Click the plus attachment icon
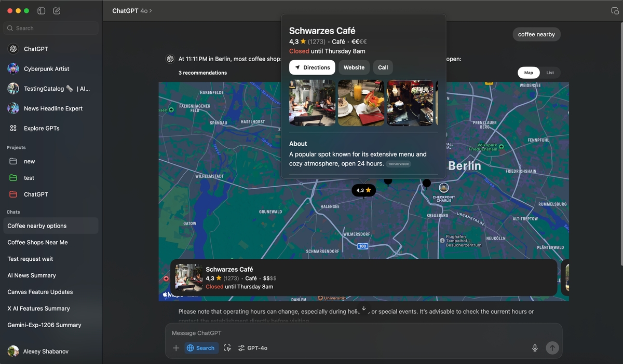 tap(176, 348)
